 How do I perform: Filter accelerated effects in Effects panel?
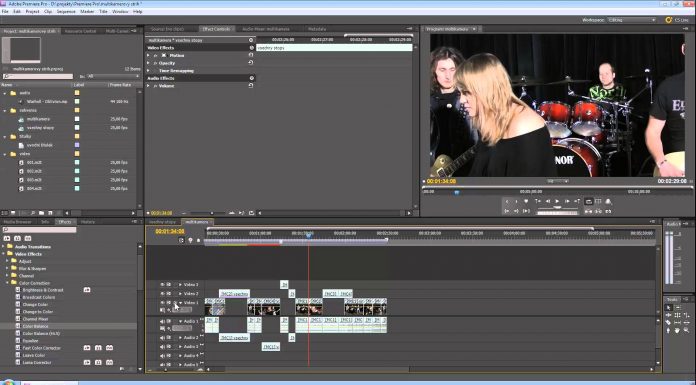pyautogui.click(x=7, y=238)
